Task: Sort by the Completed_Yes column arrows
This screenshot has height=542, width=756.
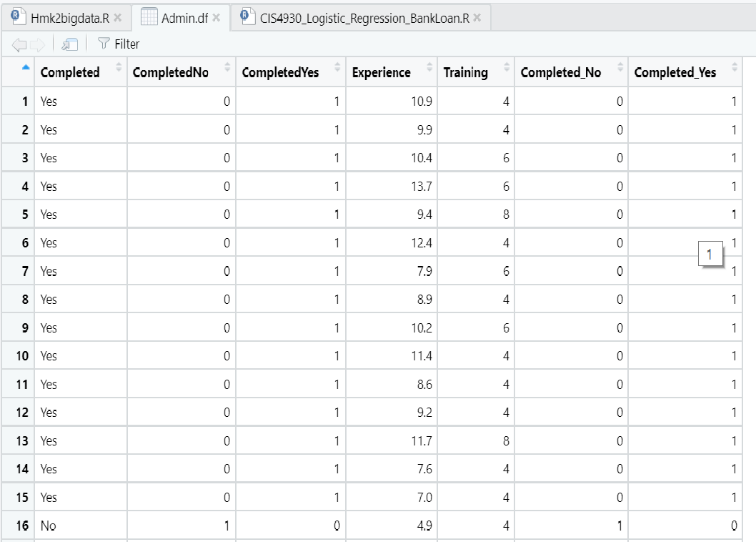Action: click(x=735, y=67)
